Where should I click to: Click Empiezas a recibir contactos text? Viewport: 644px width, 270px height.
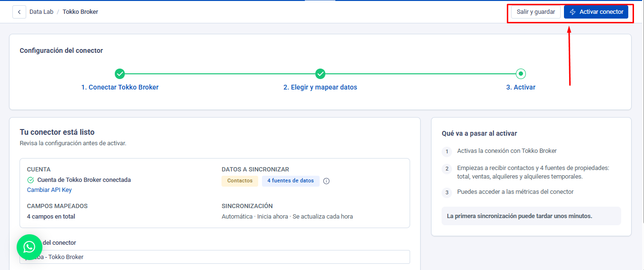533,172
